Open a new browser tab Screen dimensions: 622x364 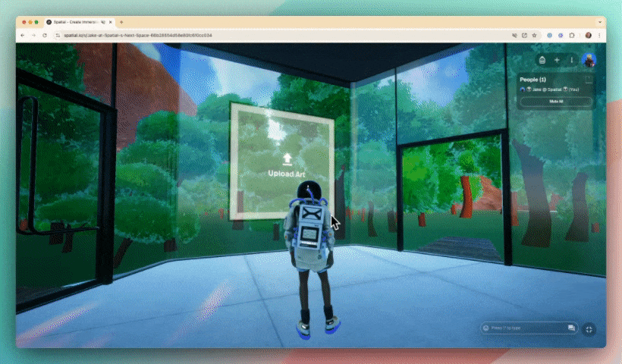tap(121, 22)
